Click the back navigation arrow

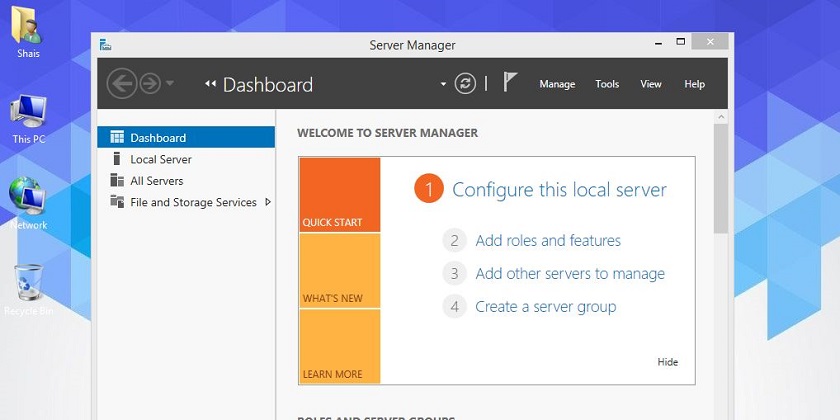122,84
